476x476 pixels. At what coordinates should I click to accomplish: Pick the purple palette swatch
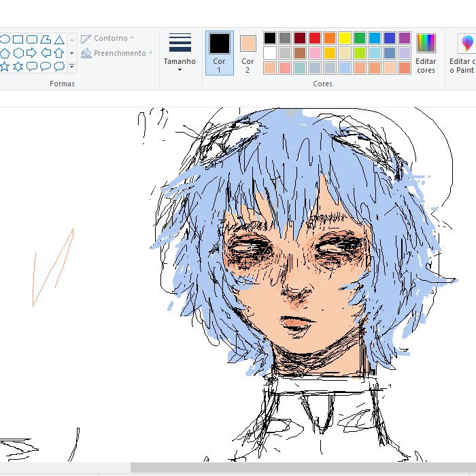pos(405,38)
